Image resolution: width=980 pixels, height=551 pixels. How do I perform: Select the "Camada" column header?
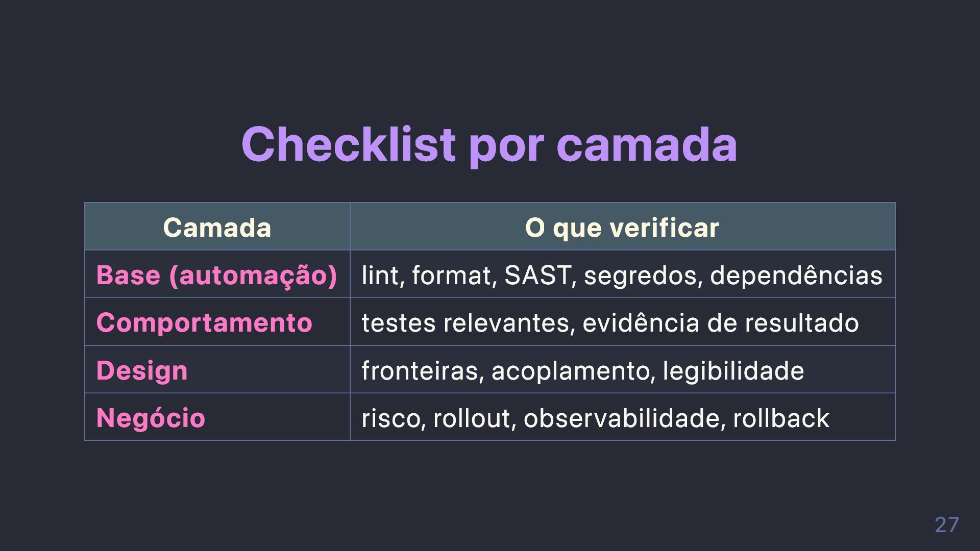click(x=217, y=227)
